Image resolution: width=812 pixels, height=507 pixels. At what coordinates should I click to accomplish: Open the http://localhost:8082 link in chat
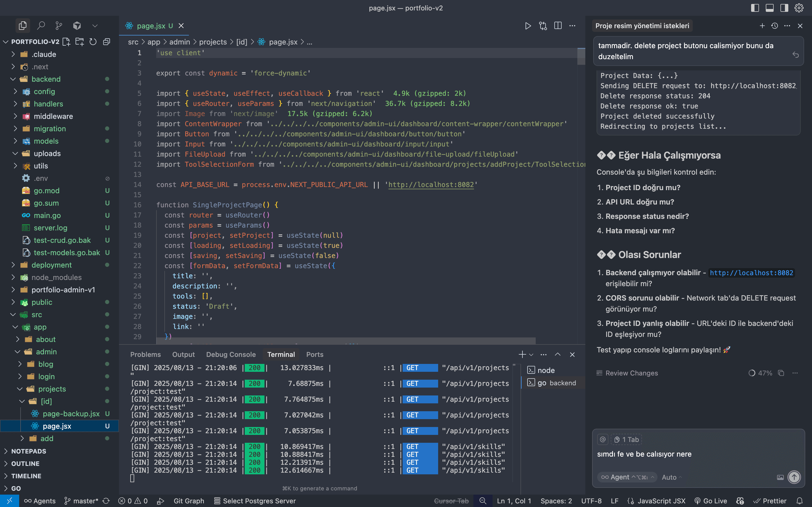(x=752, y=273)
